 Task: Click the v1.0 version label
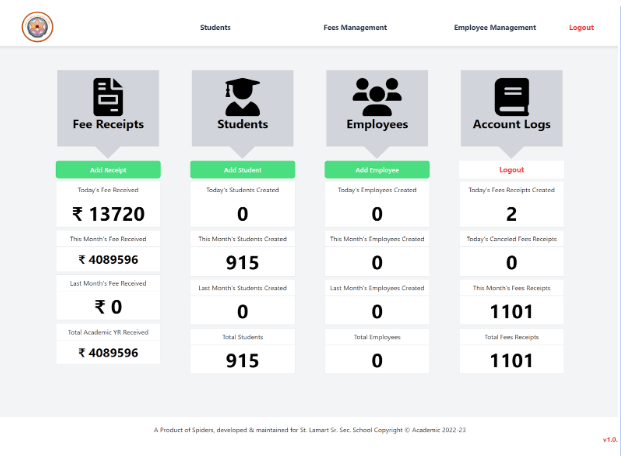click(x=610, y=440)
